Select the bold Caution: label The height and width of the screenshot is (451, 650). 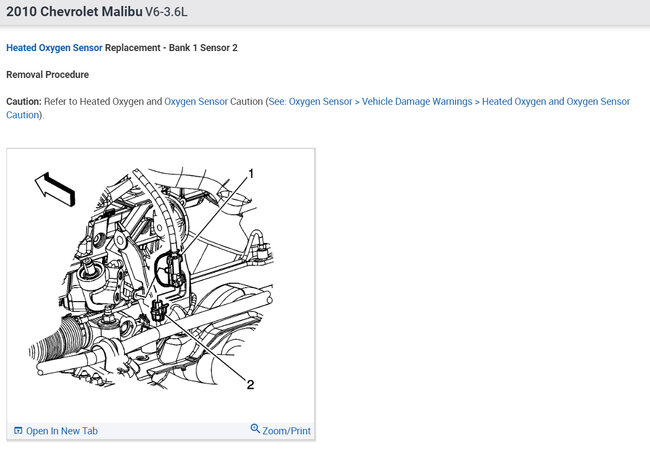[x=24, y=102]
